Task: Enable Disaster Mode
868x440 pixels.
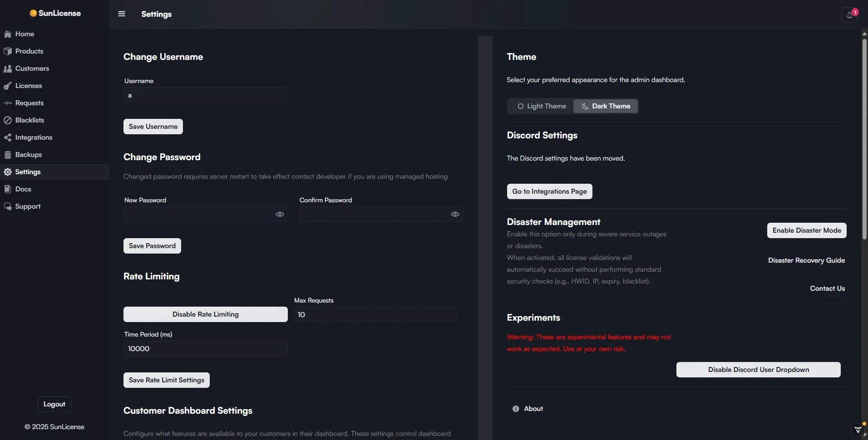Action: (x=807, y=230)
